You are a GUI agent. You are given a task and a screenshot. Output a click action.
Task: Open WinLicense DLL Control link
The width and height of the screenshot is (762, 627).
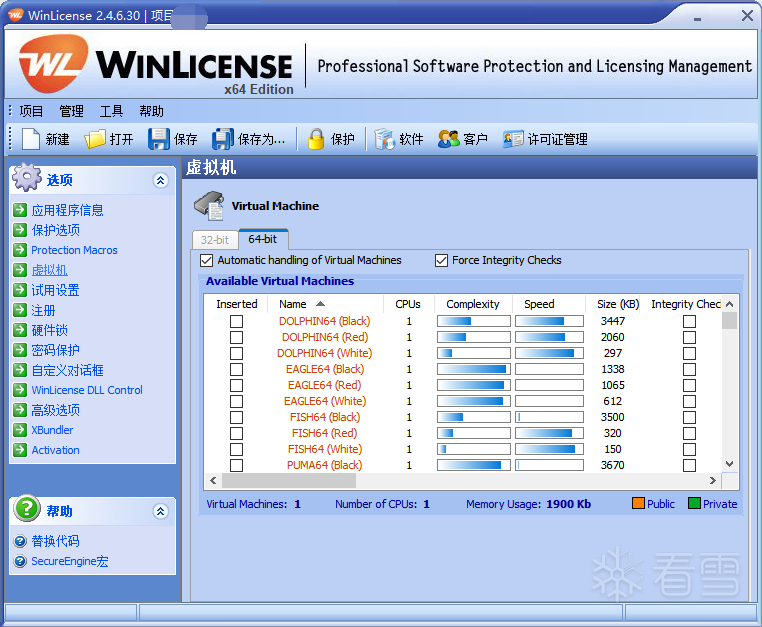point(87,390)
